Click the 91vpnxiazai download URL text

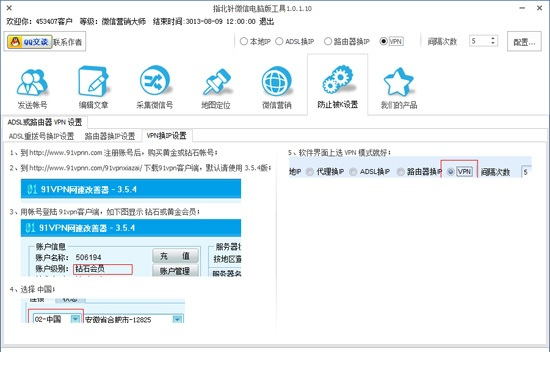[x=86, y=168]
